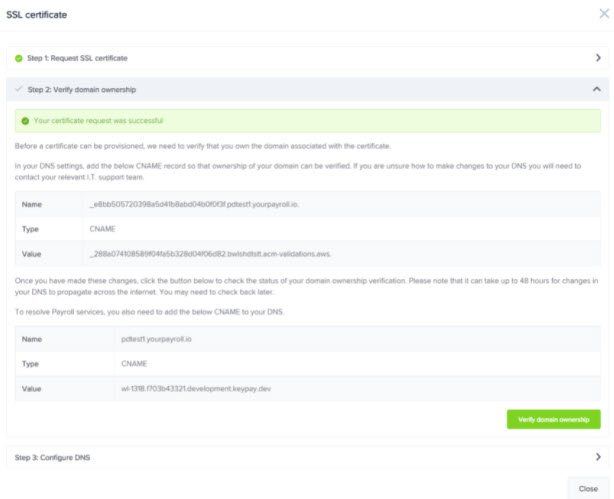Click the green checkmark beside Step 1
This screenshot has width=614, height=499.
(18, 58)
